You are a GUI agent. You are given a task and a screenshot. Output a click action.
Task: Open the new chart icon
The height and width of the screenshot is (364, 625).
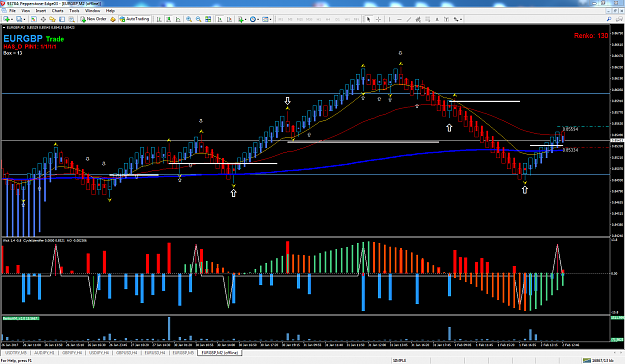[x=7, y=19]
